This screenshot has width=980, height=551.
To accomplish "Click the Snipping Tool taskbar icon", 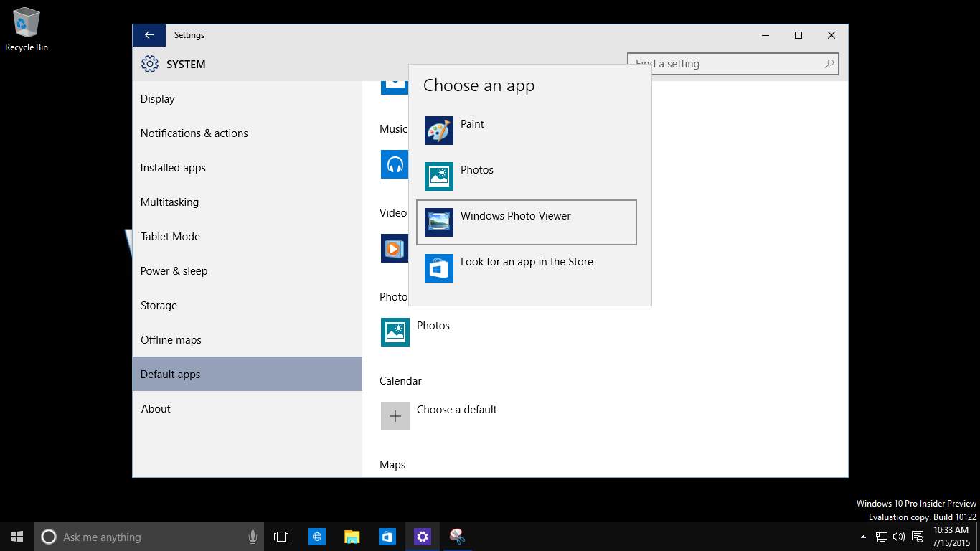I will tap(457, 537).
